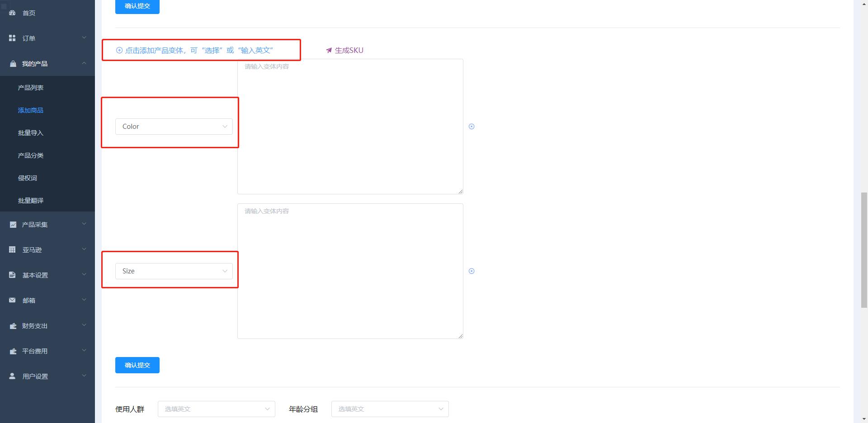Open the Size variant dropdown
Image resolution: width=868 pixels, height=423 pixels.
[174, 271]
